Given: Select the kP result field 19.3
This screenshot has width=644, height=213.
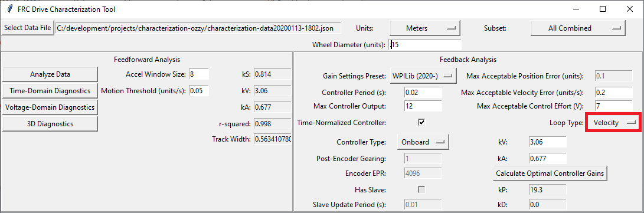Looking at the screenshot, I should pos(548,189).
